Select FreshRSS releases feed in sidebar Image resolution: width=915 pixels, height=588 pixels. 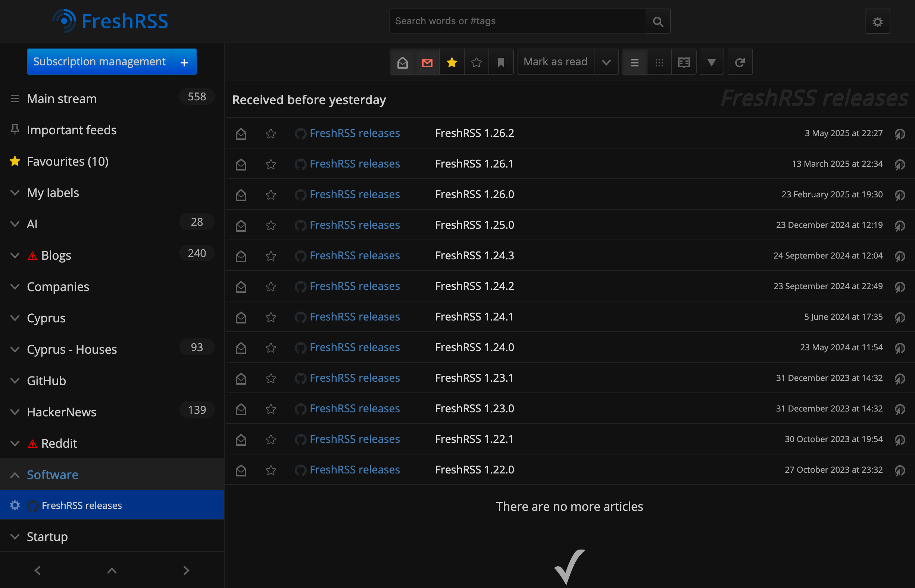(x=82, y=505)
